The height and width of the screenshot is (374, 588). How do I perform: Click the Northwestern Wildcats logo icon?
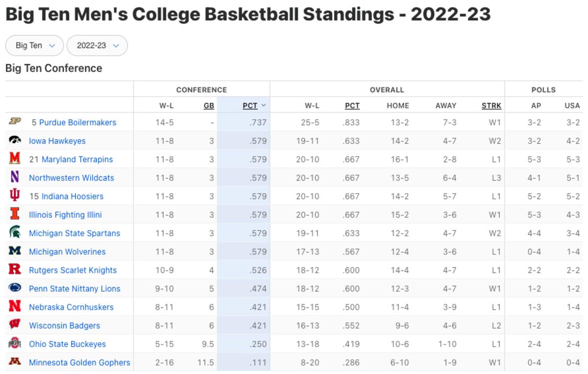click(15, 177)
